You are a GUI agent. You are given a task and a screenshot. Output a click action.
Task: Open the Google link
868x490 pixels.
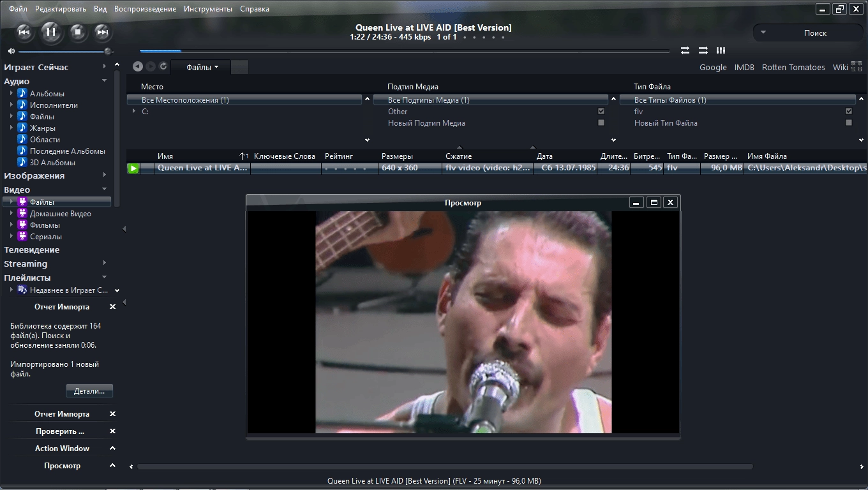coord(713,67)
